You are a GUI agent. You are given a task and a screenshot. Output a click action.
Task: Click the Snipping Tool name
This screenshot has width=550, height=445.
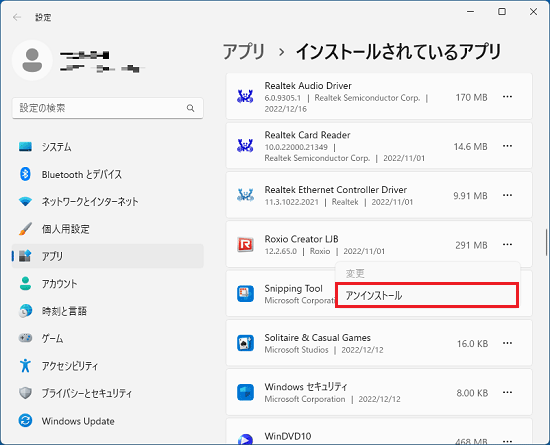293,289
